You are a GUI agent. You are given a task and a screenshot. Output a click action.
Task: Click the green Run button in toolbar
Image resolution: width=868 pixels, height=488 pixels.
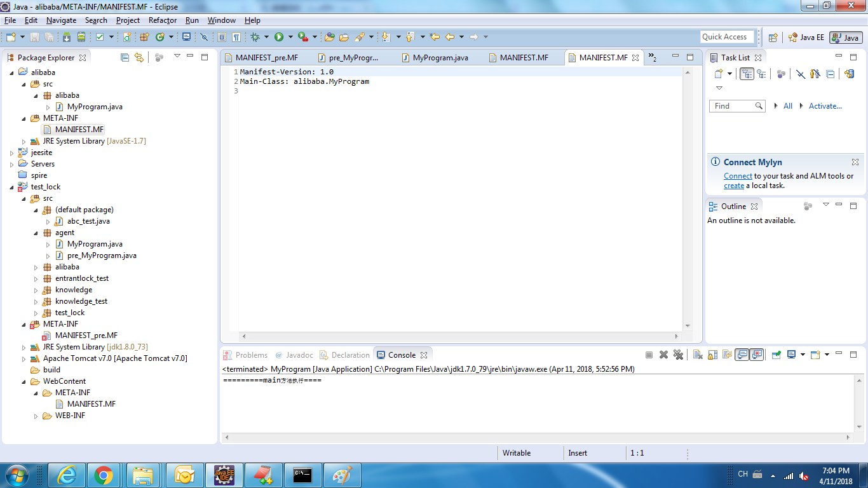tap(279, 37)
